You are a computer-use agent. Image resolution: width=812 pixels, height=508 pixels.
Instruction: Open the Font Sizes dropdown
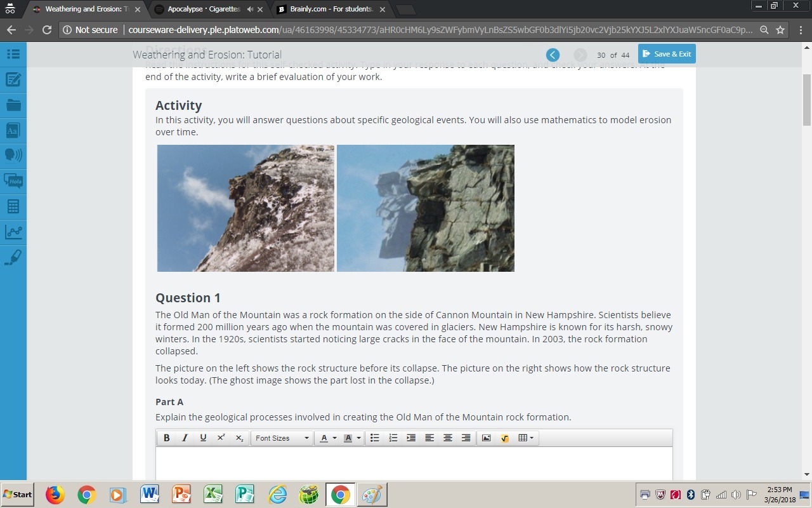click(x=282, y=438)
